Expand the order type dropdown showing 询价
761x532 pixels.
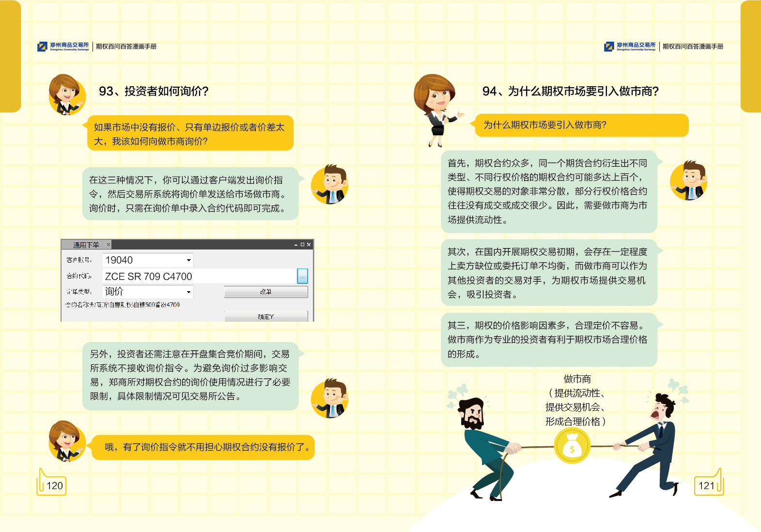[188, 292]
